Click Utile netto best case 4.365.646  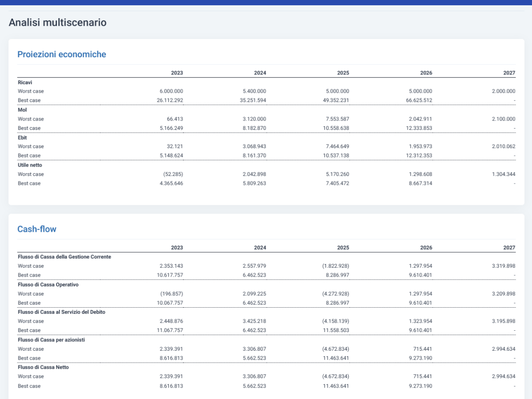[x=171, y=183]
